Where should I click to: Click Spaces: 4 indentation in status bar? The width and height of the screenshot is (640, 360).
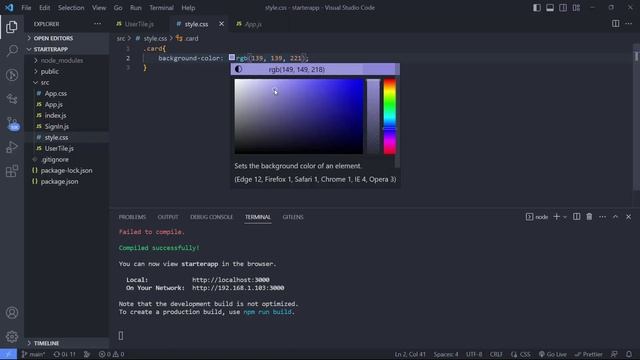(446, 354)
